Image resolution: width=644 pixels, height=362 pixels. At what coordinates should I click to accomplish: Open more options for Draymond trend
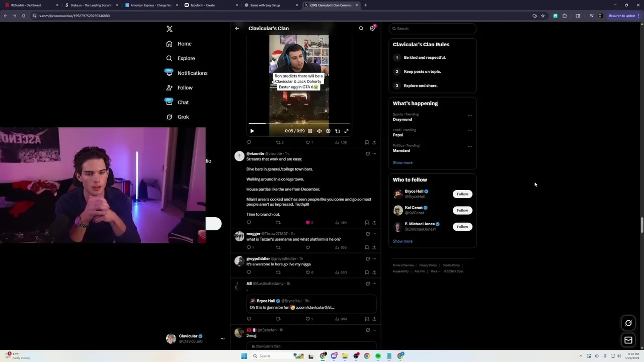(470, 115)
